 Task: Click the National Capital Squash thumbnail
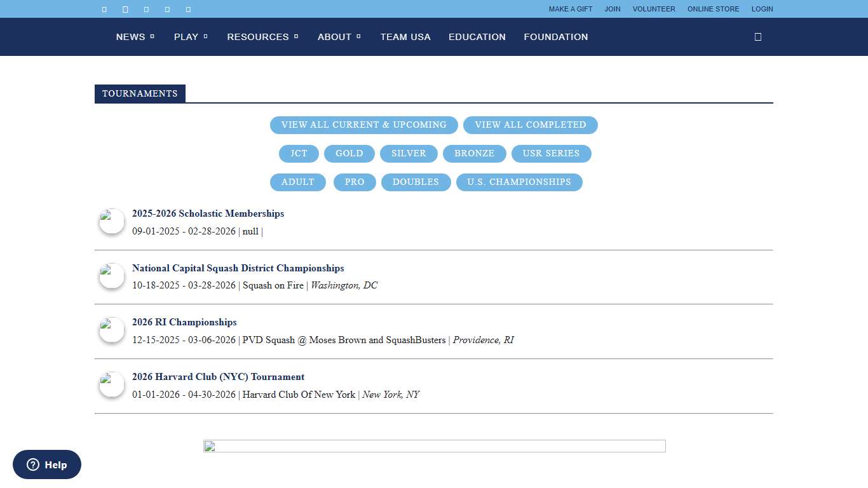pyautogui.click(x=111, y=275)
